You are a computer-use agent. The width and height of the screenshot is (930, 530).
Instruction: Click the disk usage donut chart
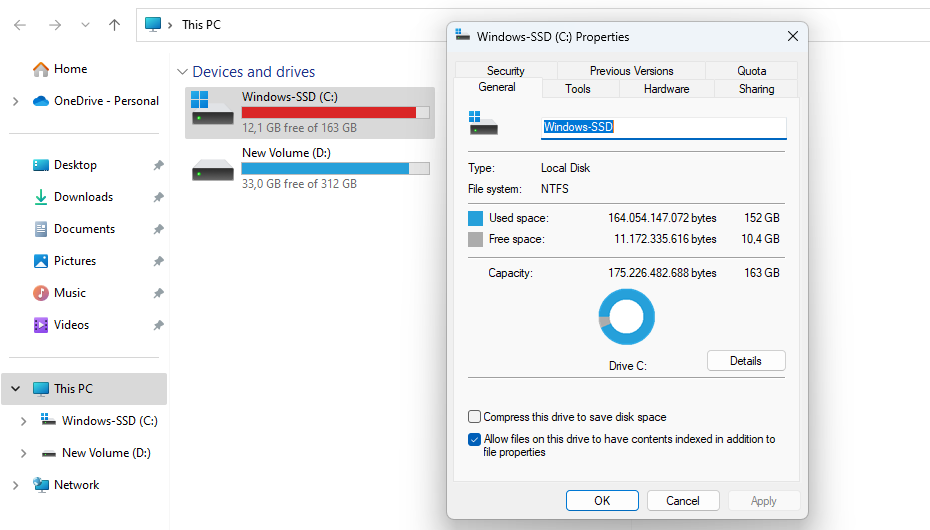tap(627, 317)
